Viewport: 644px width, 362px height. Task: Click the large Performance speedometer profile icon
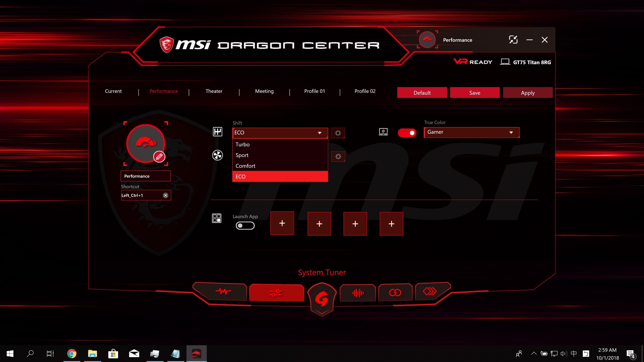pyautogui.click(x=146, y=144)
